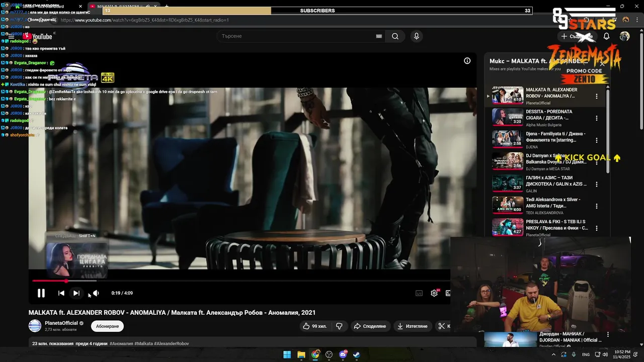Open YouTube notifications bell
This screenshot has height=362, width=644.
point(606,36)
